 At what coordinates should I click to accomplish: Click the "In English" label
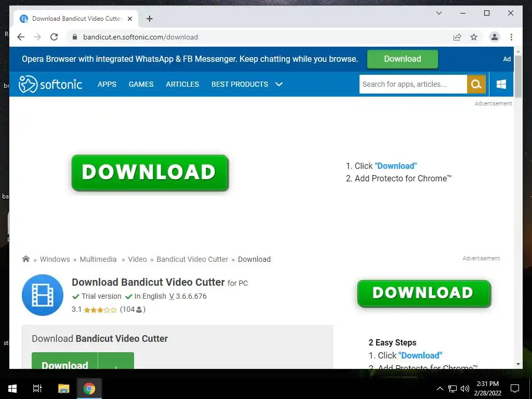(150, 296)
